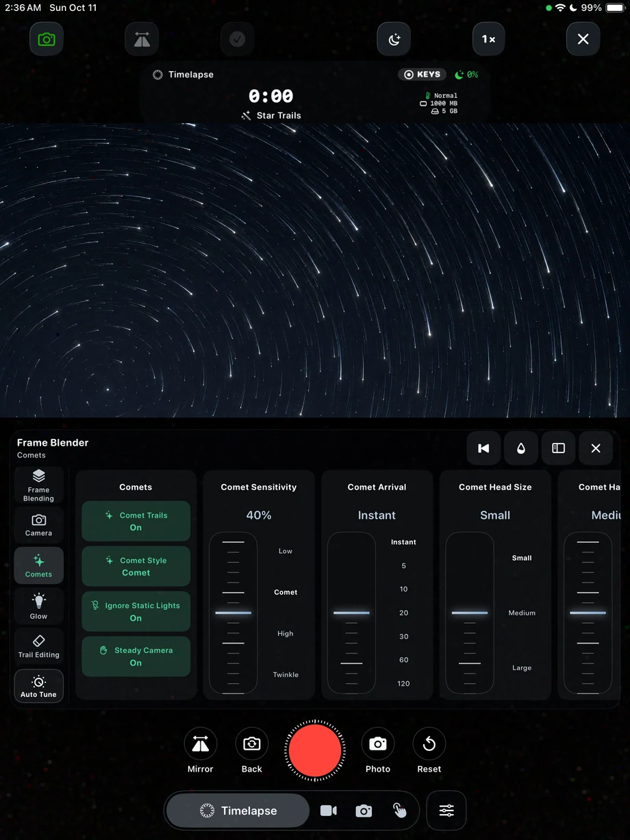Select Twinkle on Comet Sensitivity scale
The image size is (630, 840).
(286, 675)
